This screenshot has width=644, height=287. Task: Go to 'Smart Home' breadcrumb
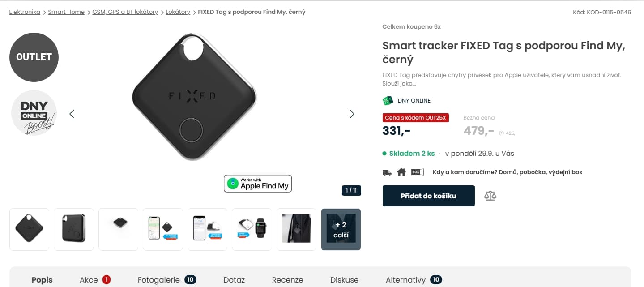[x=66, y=12]
